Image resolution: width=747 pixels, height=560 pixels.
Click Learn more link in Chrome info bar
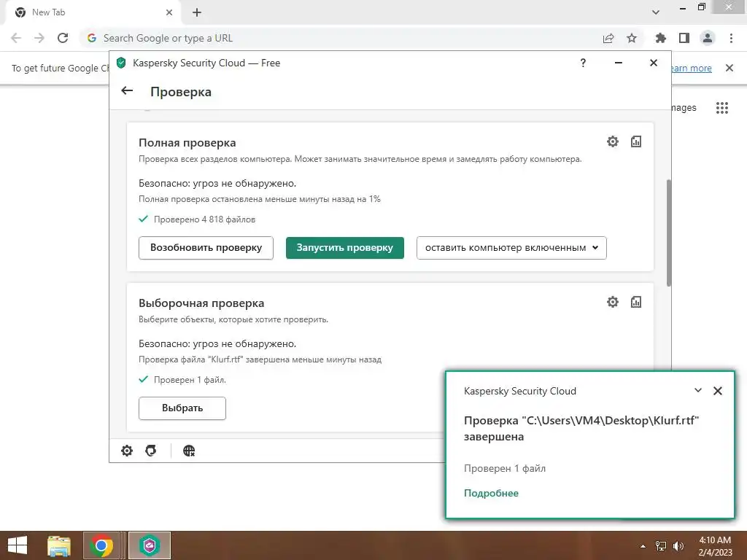click(x=691, y=68)
